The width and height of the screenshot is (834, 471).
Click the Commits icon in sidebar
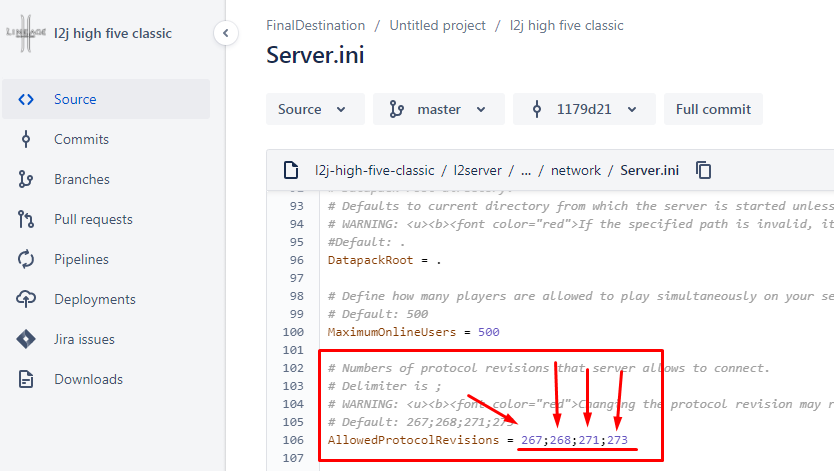click(27, 139)
